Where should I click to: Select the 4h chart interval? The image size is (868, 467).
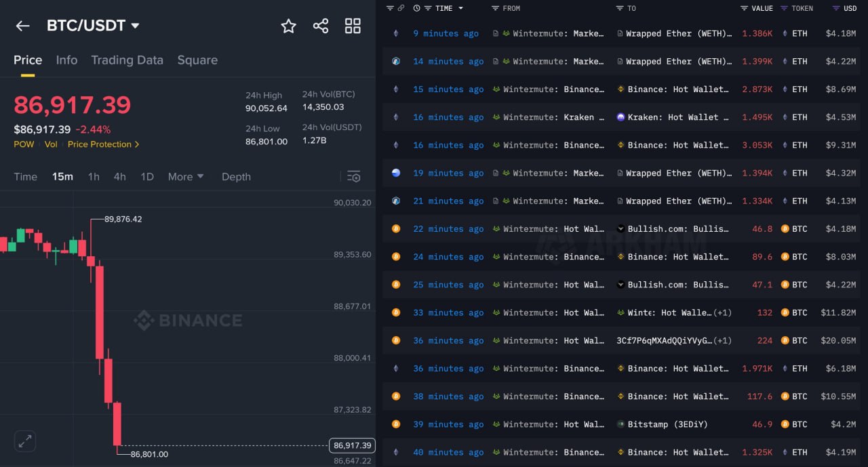click(x=119, y=176)
